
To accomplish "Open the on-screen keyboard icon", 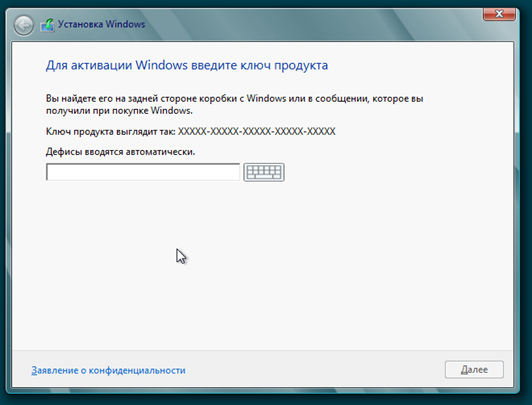I will 264,172.
